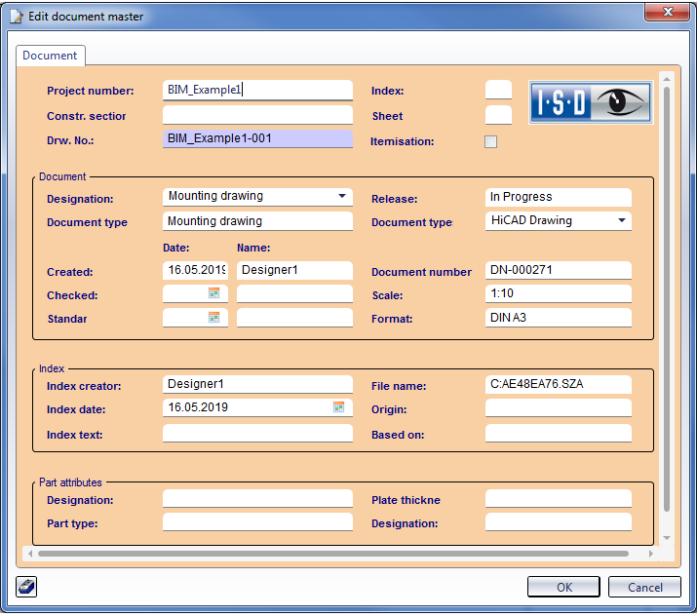This screenshot has width=697, height=616.
Task: Expand the Designation dropdown
Action: (342, 196)
